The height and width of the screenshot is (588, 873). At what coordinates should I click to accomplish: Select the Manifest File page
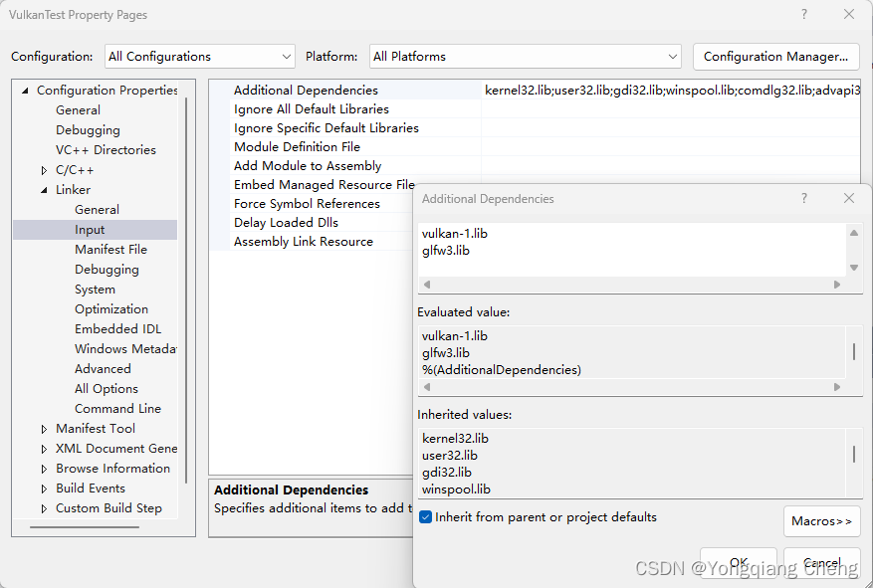(x=112, y=249)
